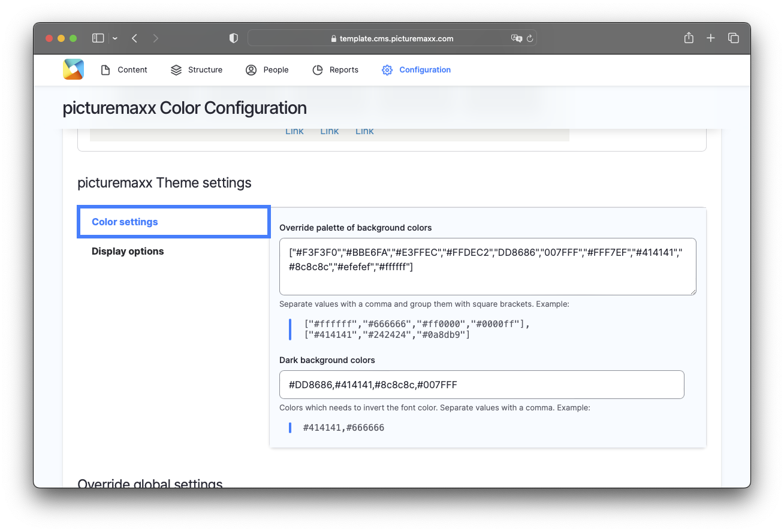Click the Dark background colors label
Viewport: 784px width, 532px height.
click(x=327, y=360)
